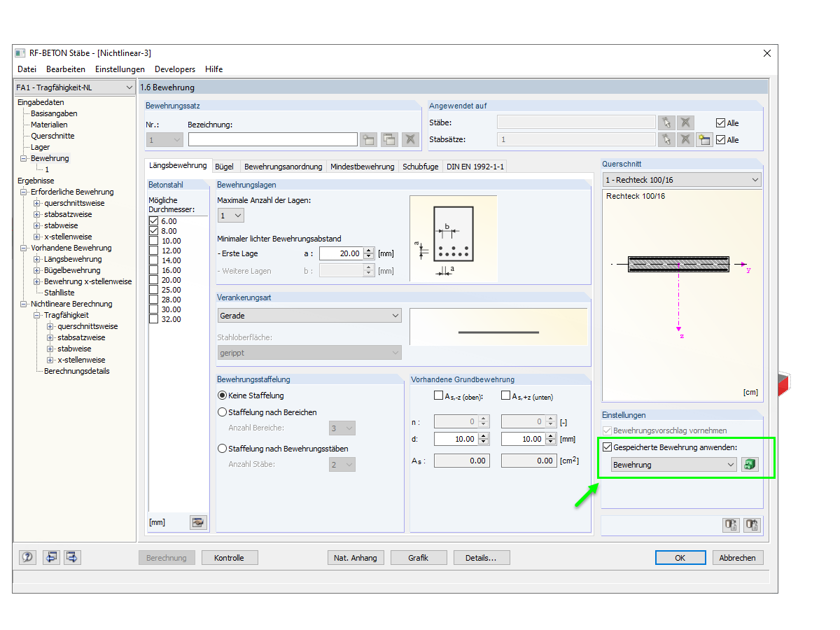This screenshot has height=630, width=840.
Task: Collapse Erforderliche Bewehrung tree node
Action: 23,192
